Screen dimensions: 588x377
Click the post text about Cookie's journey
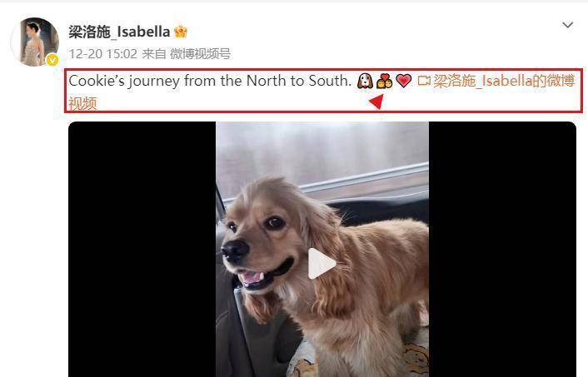(210, 81)
